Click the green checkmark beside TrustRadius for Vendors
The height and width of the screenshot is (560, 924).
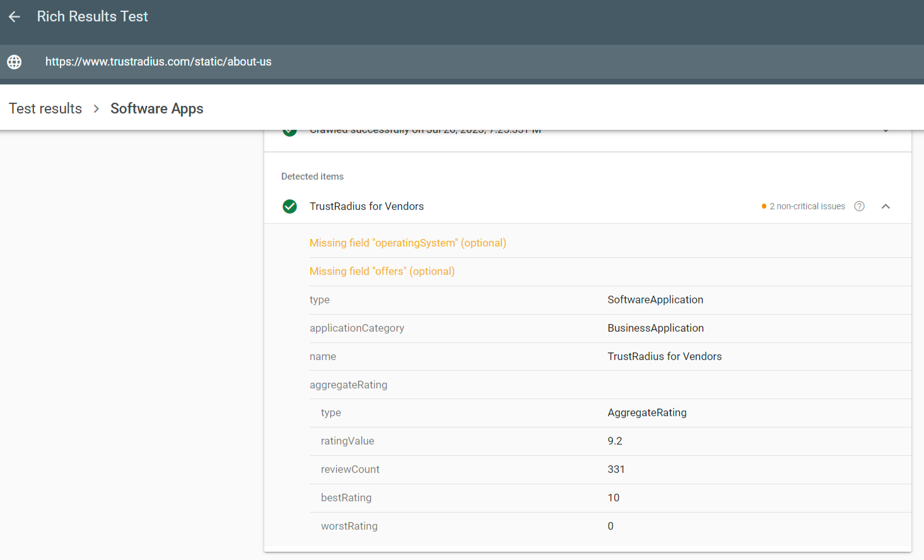pos(289,206)
